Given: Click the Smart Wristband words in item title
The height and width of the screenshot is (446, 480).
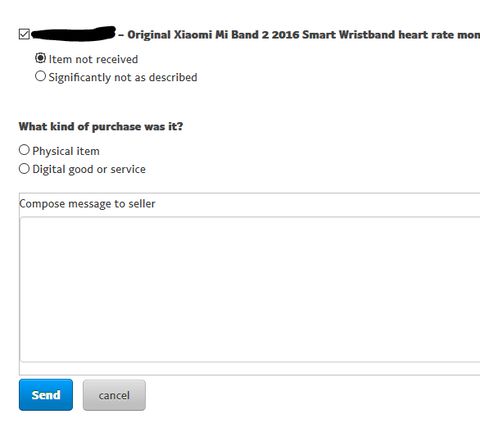Looking at the screenshot, I should pos(349,35).
